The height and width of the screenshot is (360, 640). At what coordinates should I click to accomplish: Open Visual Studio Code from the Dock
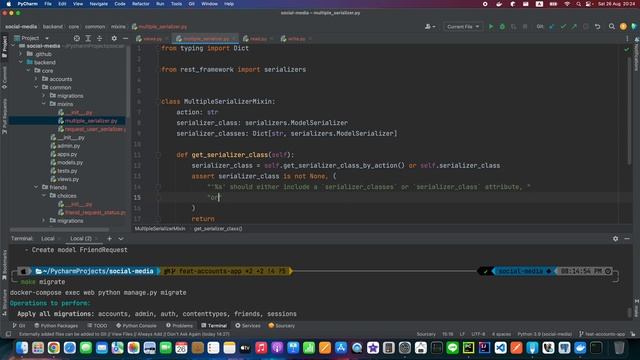500,348
